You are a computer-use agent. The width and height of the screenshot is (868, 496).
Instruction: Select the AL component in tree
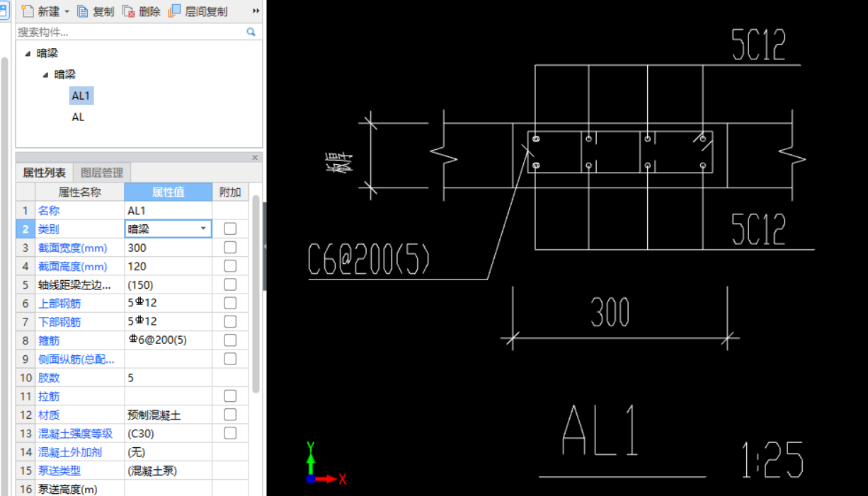(78, 117)
